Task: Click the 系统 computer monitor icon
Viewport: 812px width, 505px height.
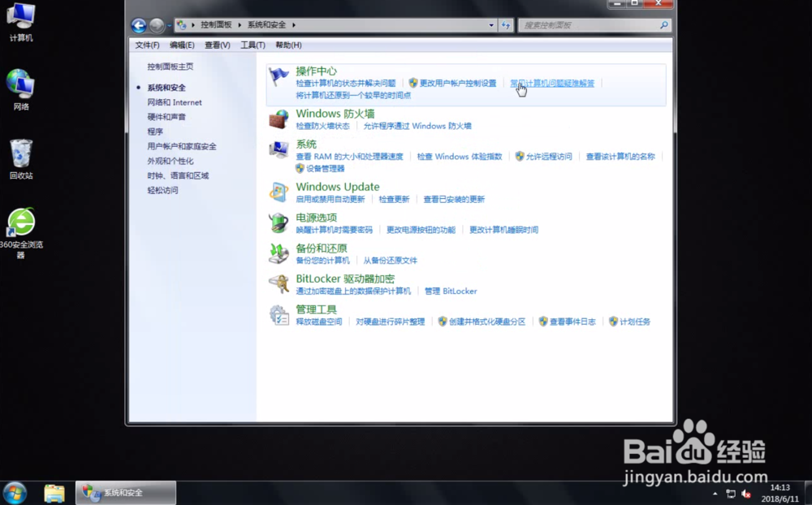Action: pos(279,149)
